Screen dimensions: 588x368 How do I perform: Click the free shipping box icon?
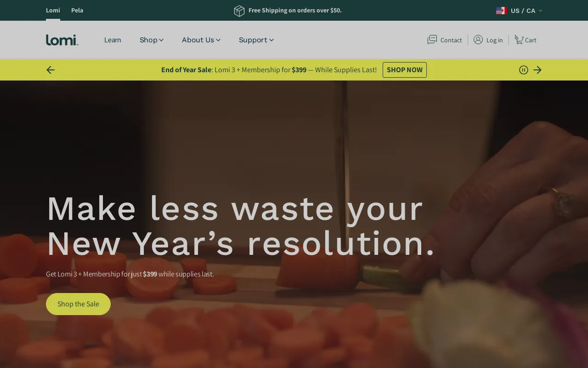pos(239,11)
